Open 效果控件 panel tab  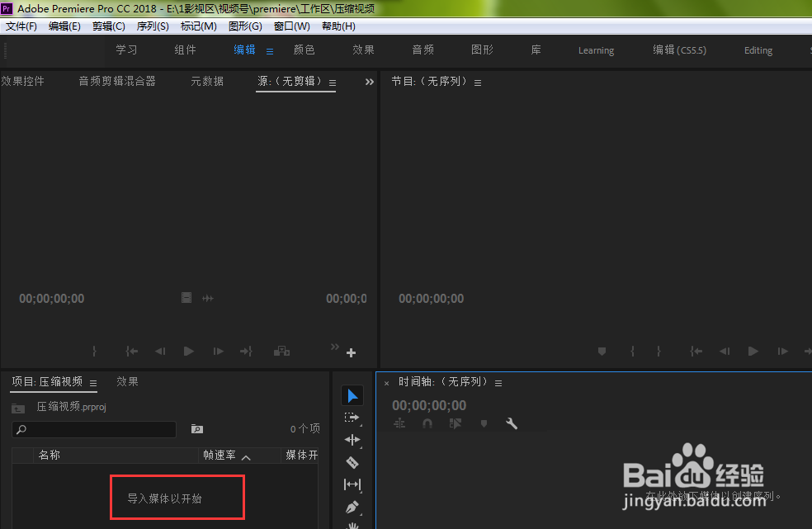click(23, 81)
